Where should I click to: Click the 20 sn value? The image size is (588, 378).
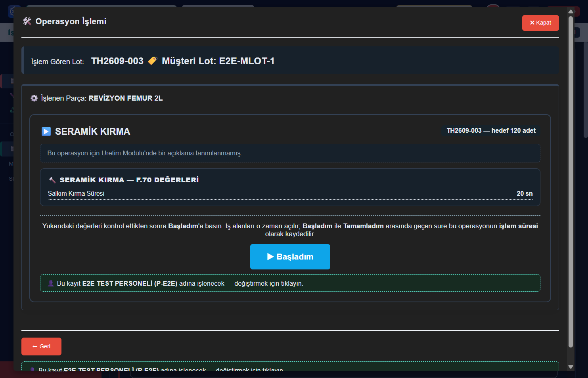(525, 193)
